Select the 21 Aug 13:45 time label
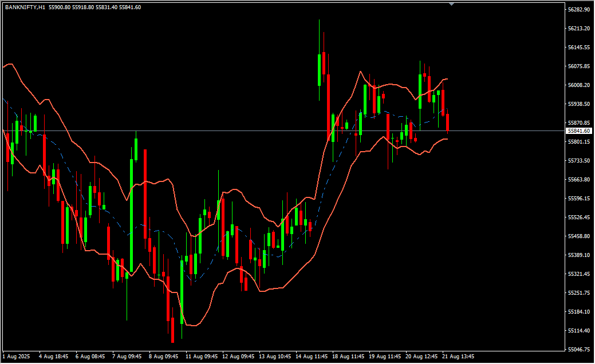This screenshot has height=364, width=595. [457, 356]
